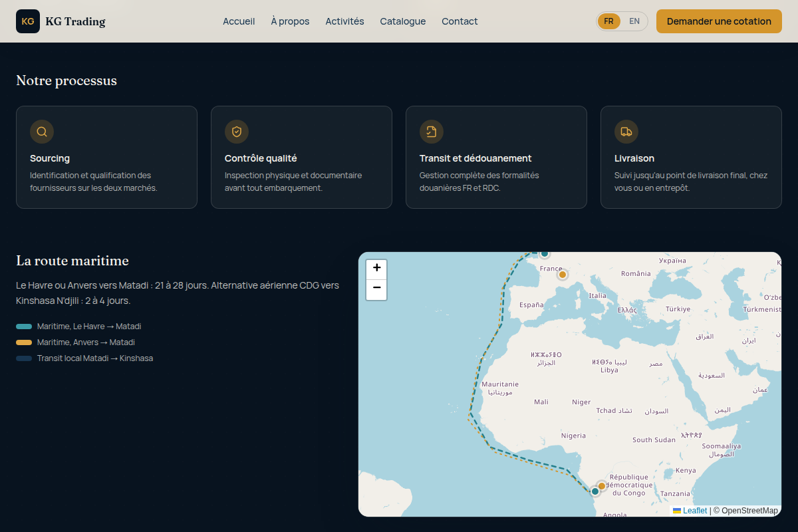Image resolution: width=798 pixels, height=532 pixels.
Task: Switch language to FR
Action: pos(608,21)
